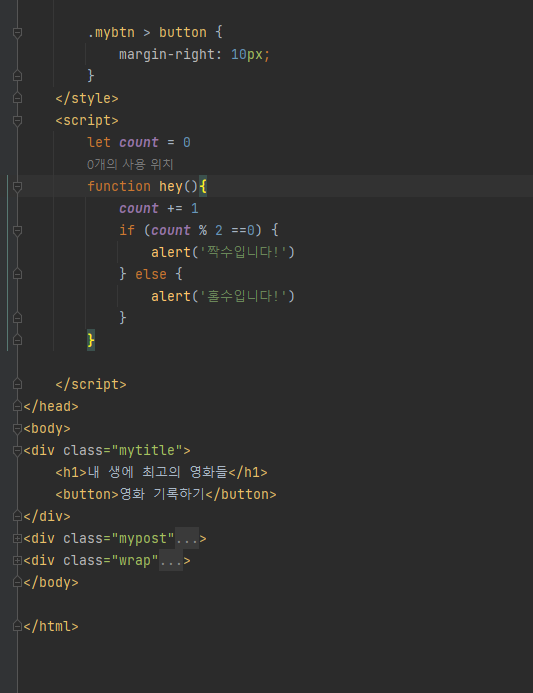Screen dimensions: 533x693
Task: Click the "mypost" class attribute value
Action: click(x=143, y=538)
